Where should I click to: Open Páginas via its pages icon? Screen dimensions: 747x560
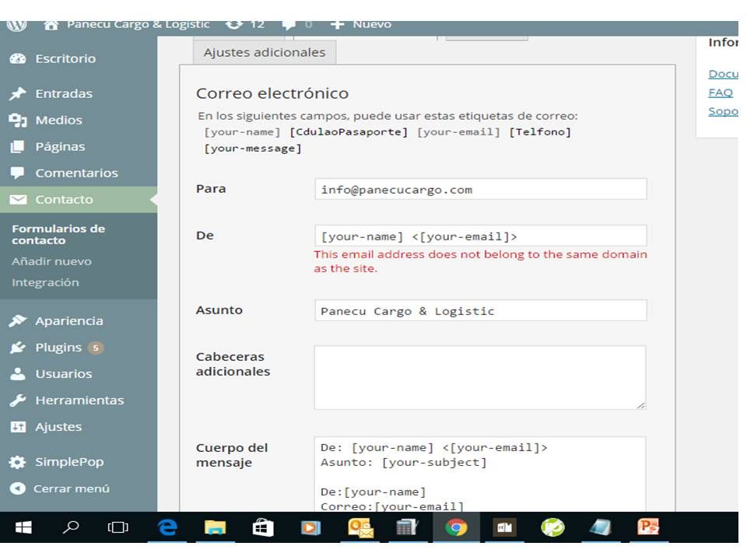coord(18,146)
